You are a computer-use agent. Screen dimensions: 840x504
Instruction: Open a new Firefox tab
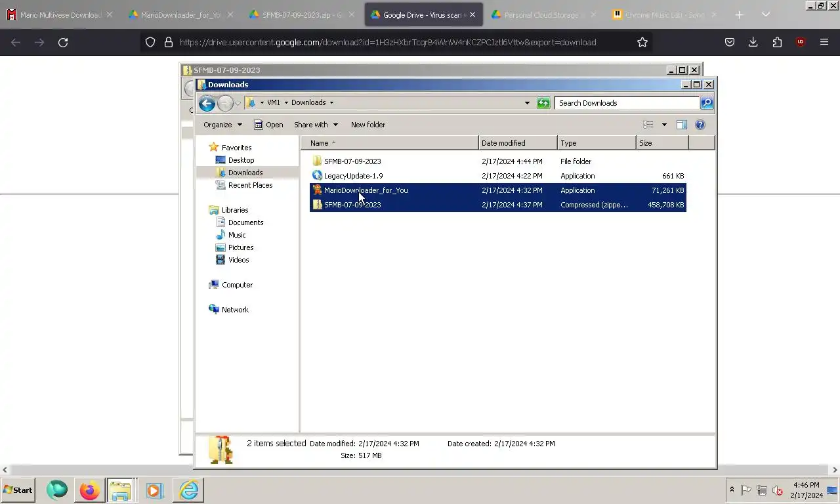739,14
